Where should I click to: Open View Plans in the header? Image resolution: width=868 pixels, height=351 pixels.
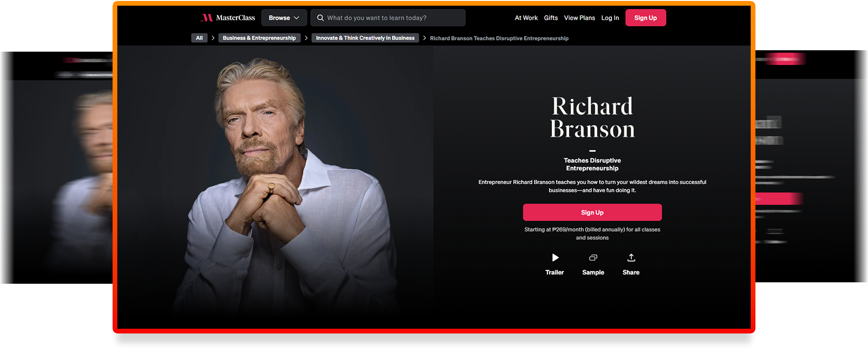pyautogui.click(x=579, y=18)
